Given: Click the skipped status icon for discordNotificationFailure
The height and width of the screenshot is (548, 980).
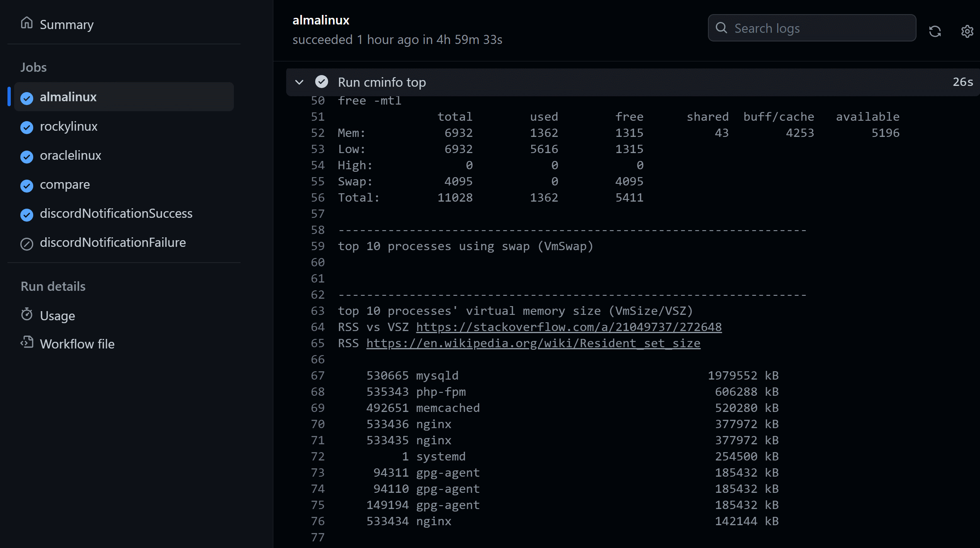Looking at the screenshot, I should [27, 244].
